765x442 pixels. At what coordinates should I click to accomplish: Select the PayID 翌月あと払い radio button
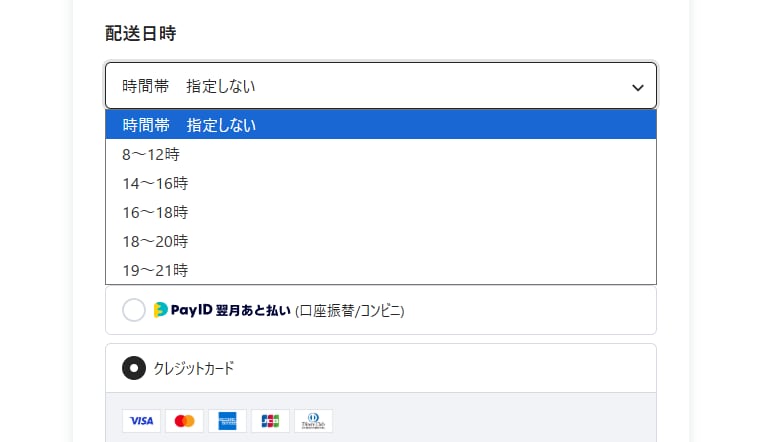click(134, 311)
